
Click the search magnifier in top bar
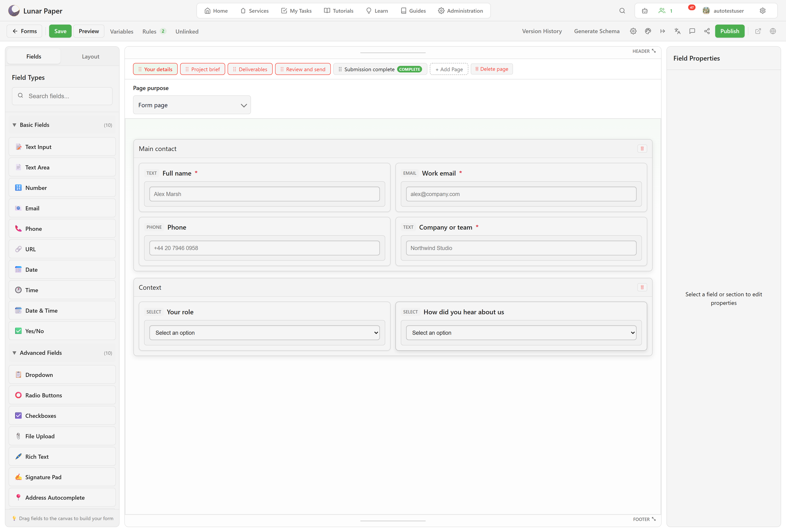(x=622, y=11)
